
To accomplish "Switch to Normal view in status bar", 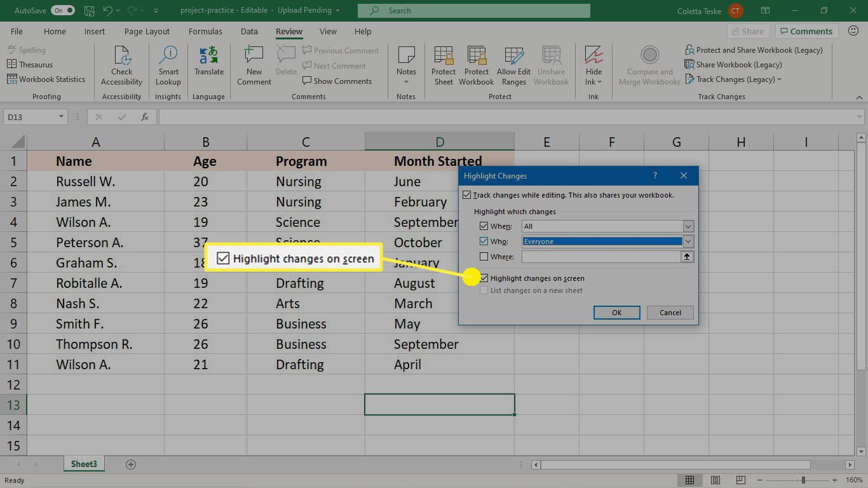I will click(689, 480).
